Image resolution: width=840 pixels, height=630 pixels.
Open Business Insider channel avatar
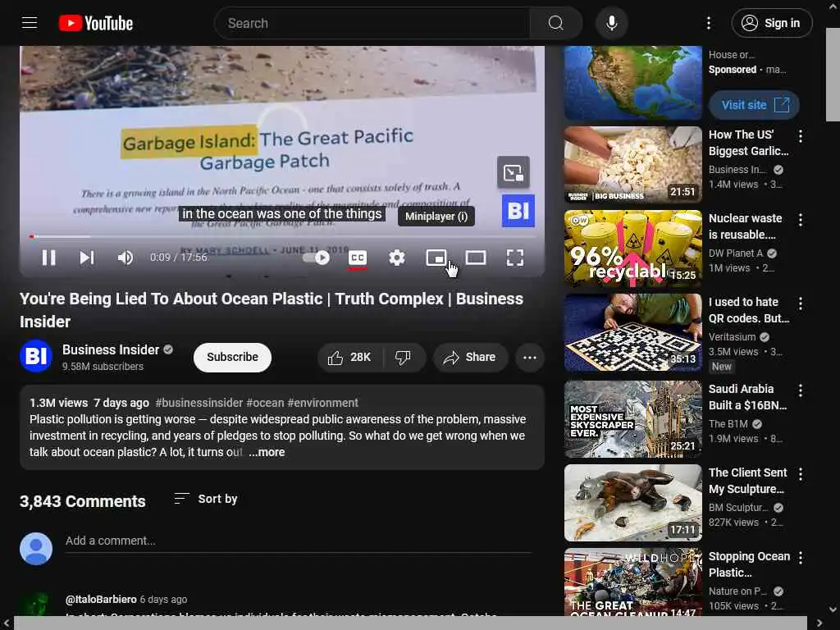point(36,356)
